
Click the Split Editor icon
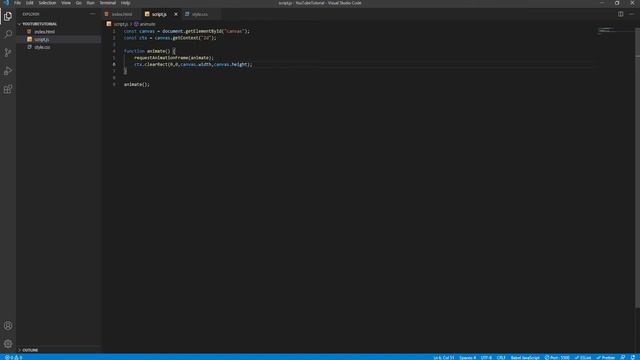(620, 14)
